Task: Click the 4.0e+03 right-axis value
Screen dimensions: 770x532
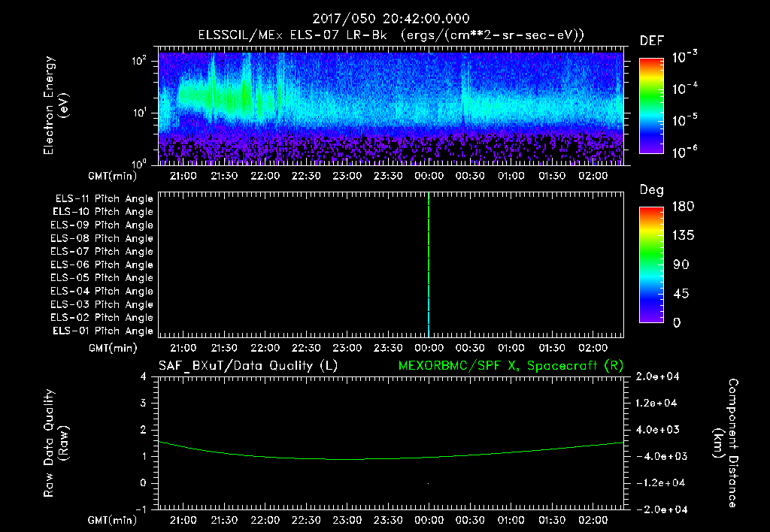Action: (x=657, y=430)
